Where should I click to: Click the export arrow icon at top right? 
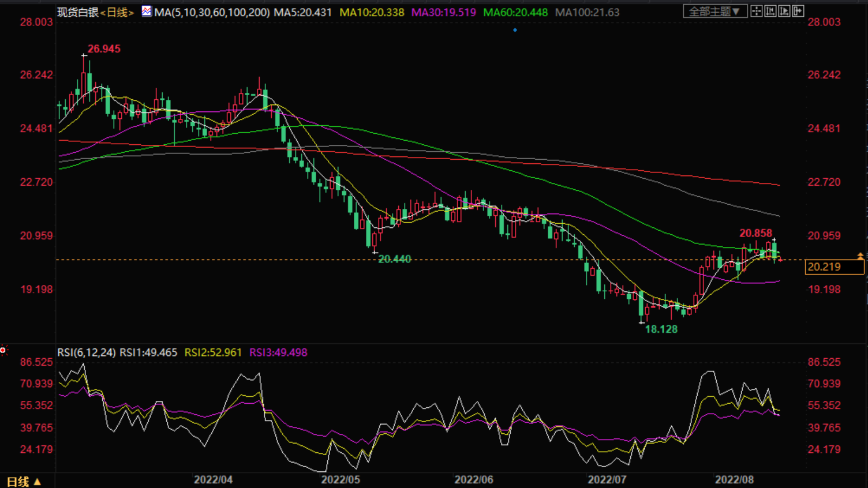(x=798, y=11)
